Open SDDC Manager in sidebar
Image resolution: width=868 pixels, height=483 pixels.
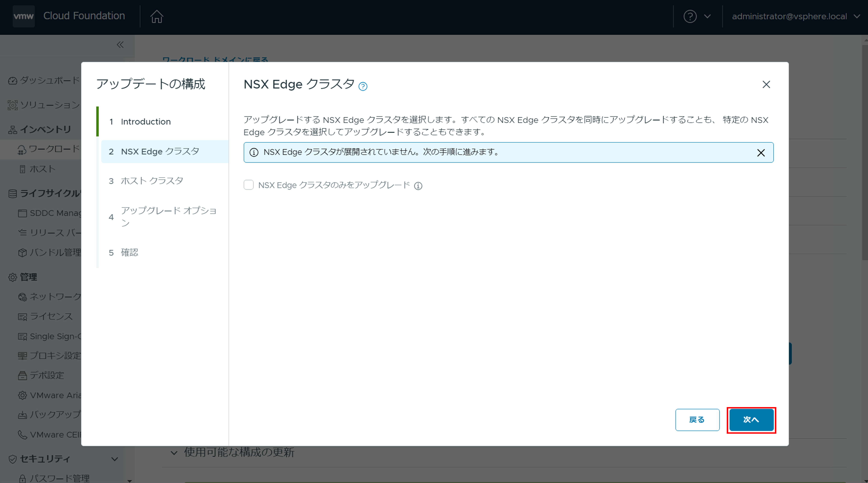pyautogui.click(x=50, y=213)
